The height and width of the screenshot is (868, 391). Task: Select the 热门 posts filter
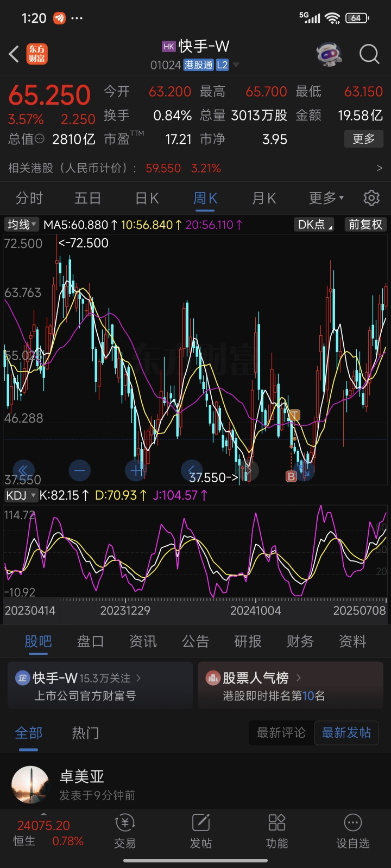[86, 733]
